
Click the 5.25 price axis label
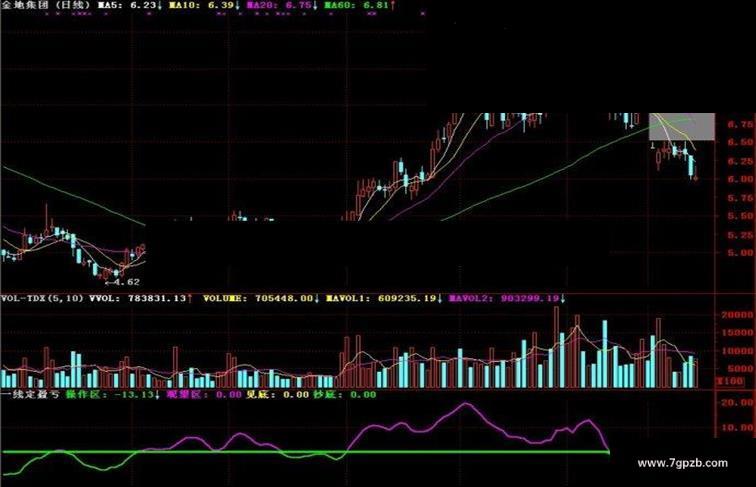point(740,235)
